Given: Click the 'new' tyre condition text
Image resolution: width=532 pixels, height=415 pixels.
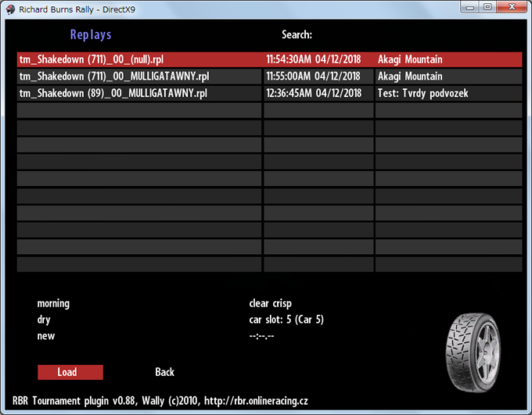Looking at the screenshot, I should tap(46, 336).
